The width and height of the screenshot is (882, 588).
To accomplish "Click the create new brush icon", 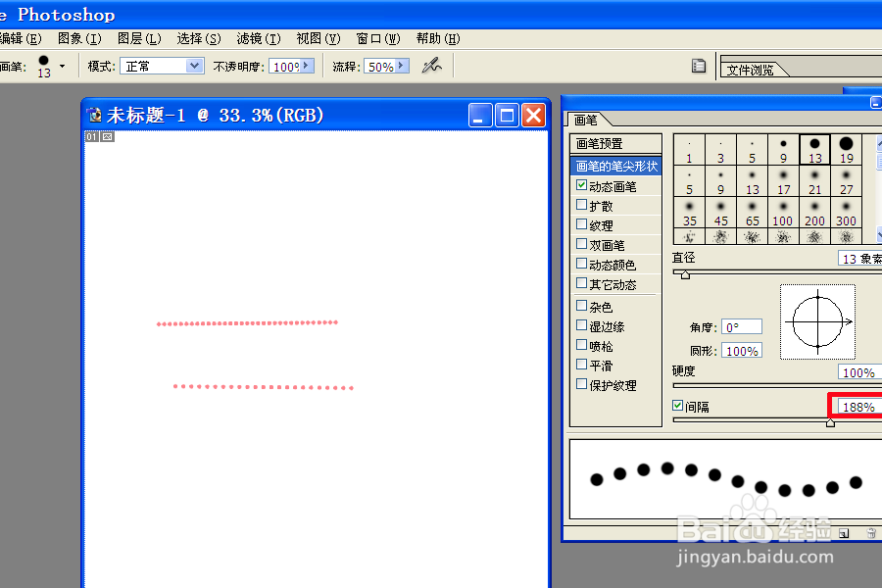I will coord(844,532).
